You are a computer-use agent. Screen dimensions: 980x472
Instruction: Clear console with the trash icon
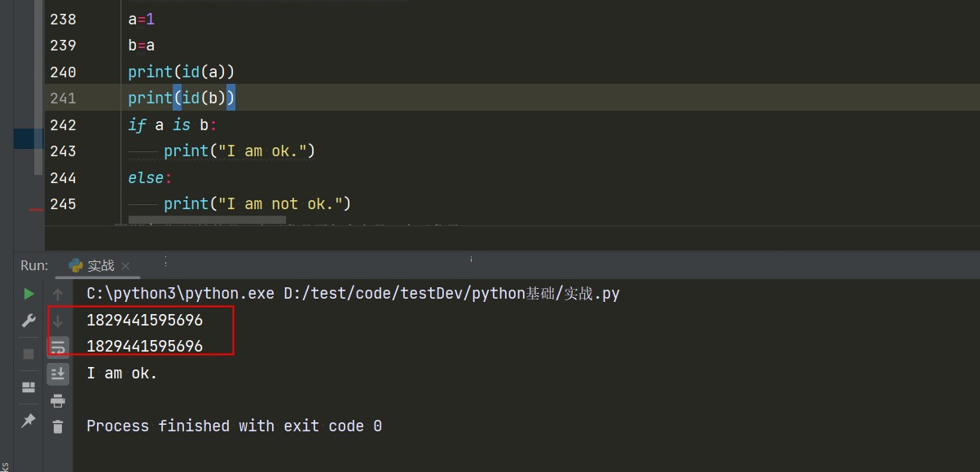(58, 426)
